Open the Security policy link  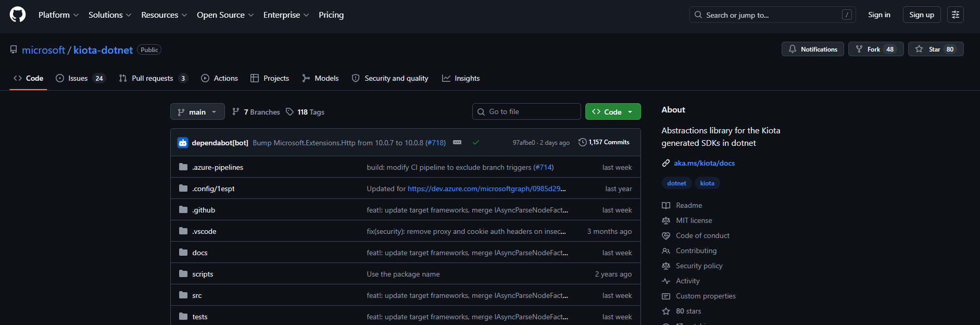[699, 266]
